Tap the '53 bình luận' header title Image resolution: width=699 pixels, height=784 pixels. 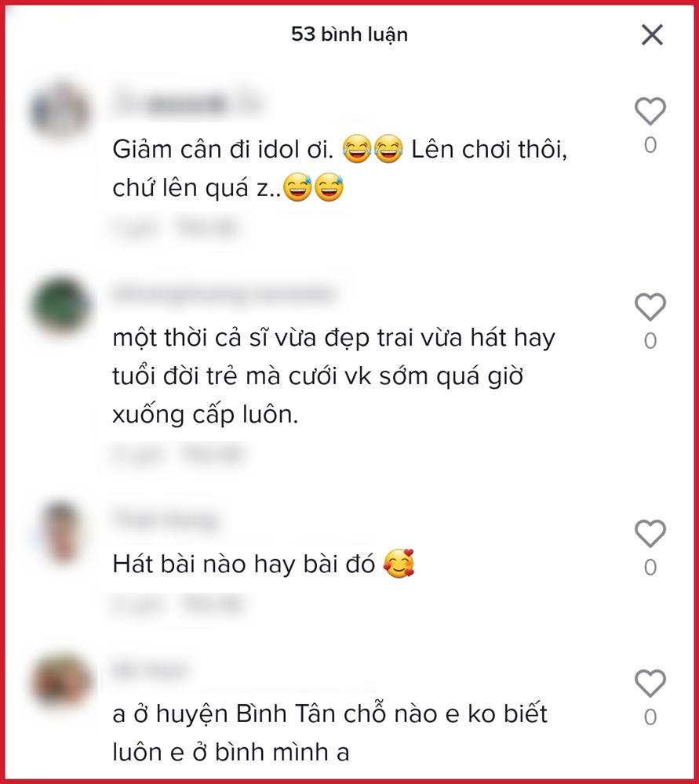click(349, 34)
